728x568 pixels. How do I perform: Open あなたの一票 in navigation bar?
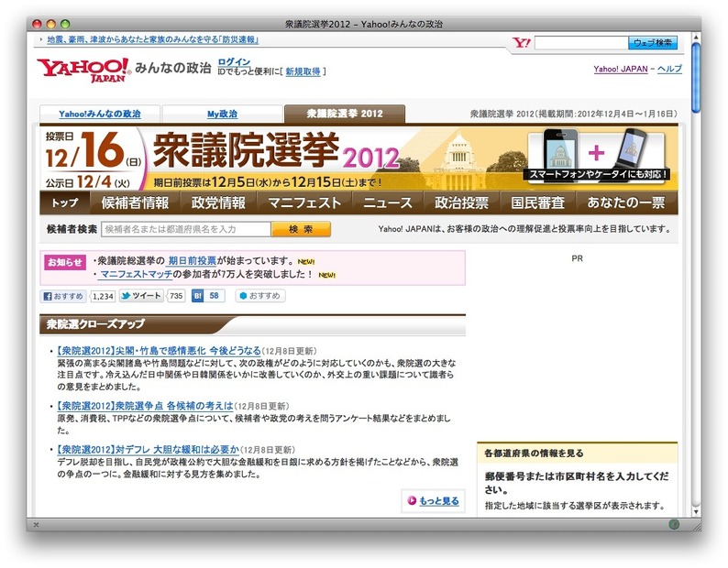(x=626, y=202)
